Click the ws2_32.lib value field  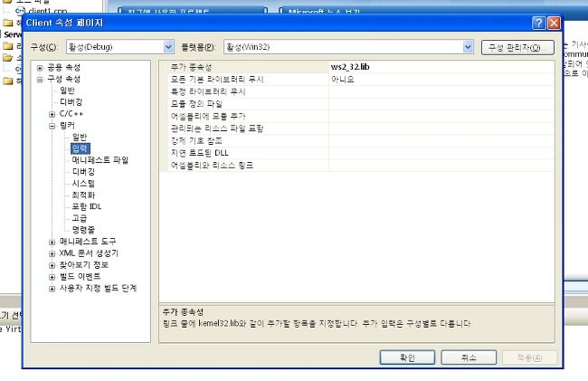441,67
